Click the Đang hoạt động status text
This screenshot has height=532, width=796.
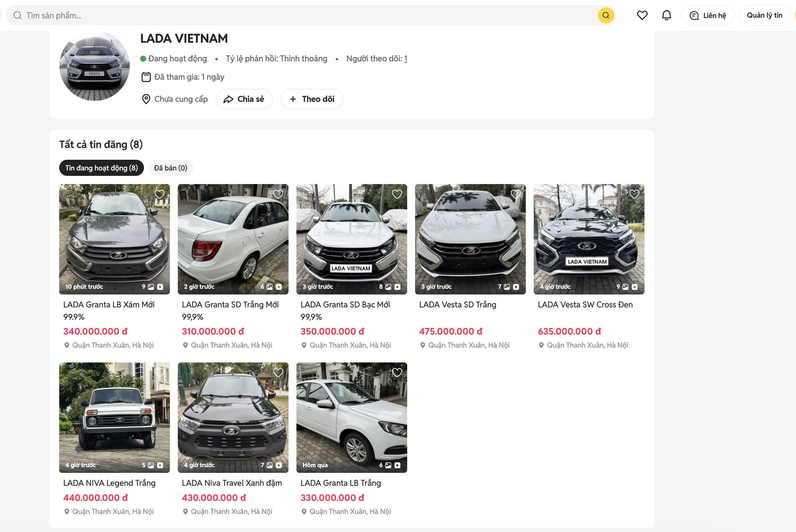click(x=177, y=59)
